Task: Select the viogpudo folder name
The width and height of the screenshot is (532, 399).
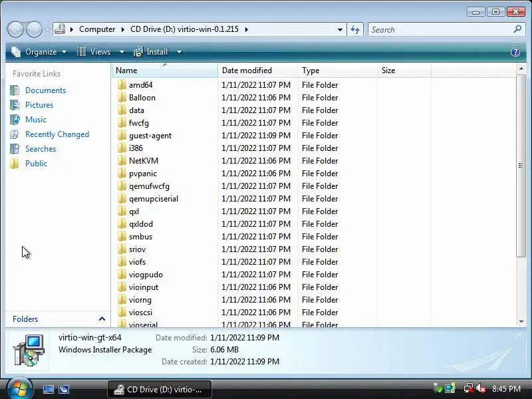Action: (x=146, y=275)
